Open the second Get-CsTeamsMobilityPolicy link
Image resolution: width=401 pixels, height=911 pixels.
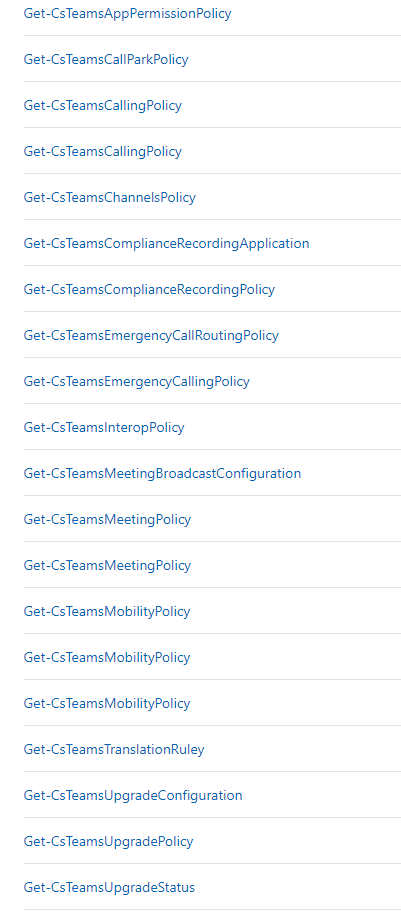point(107,657)
